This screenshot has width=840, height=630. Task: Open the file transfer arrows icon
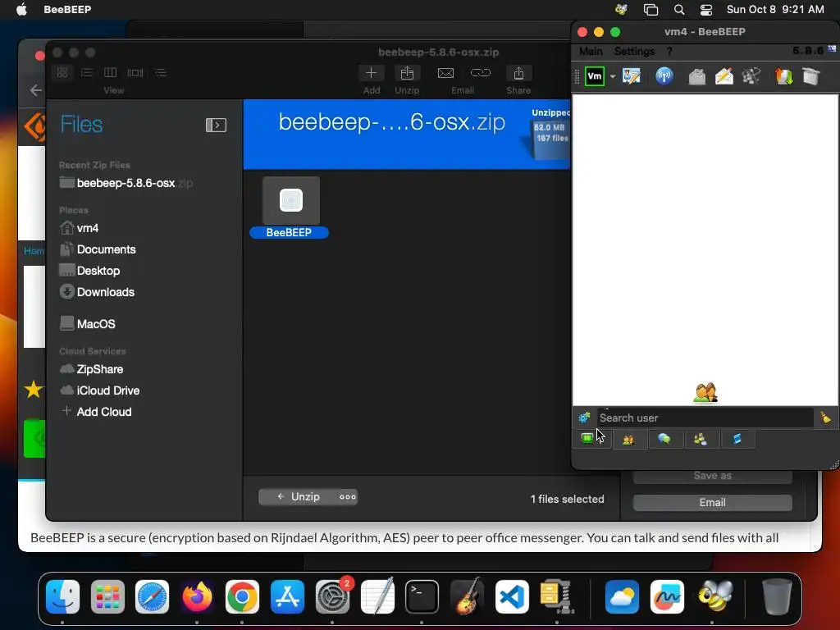(783, 76)
